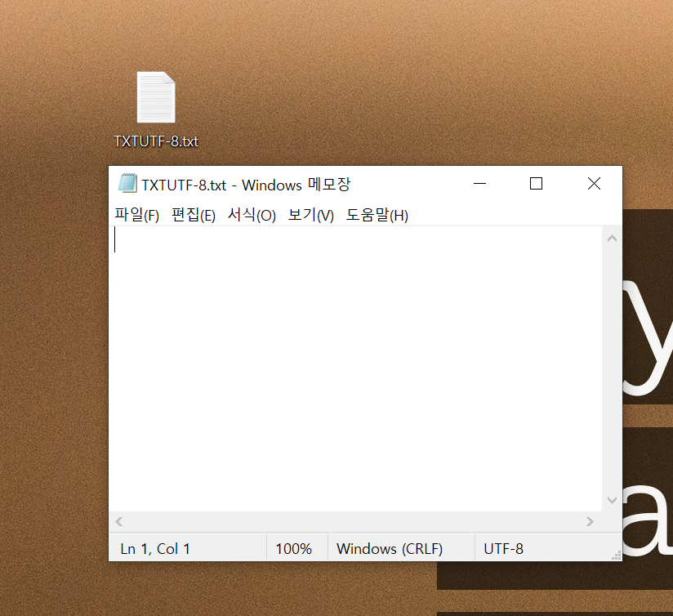Screen dimensions: 673x616
Task: Click inside the empty text editing area
Action: tap(356, 368)
